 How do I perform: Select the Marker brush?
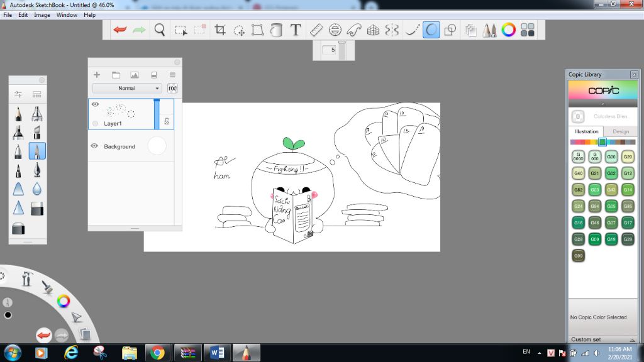click(18, 133)
